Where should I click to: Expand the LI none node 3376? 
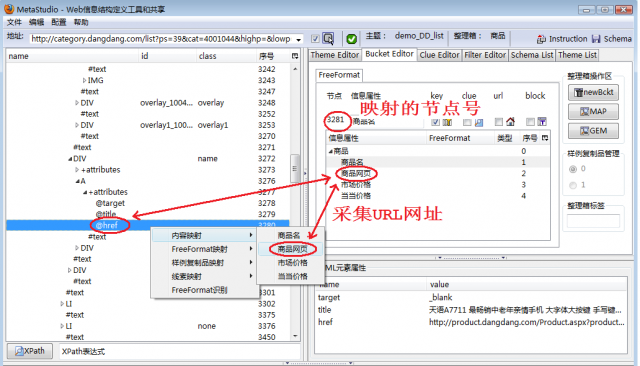62,326
